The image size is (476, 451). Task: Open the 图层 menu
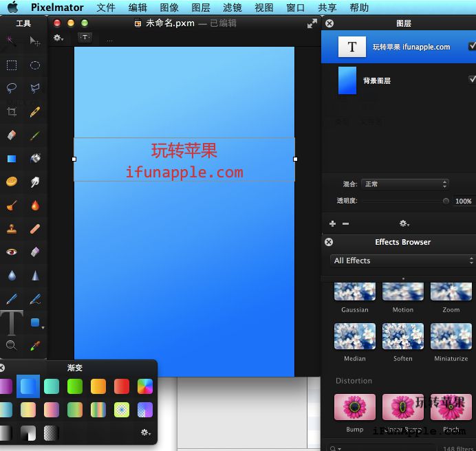201,8
